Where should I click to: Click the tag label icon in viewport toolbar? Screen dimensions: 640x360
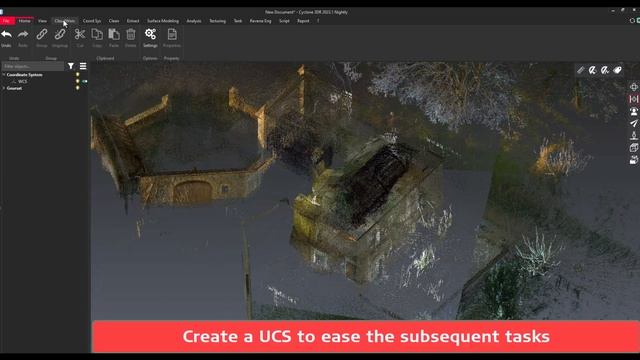[x=617, y=70]
